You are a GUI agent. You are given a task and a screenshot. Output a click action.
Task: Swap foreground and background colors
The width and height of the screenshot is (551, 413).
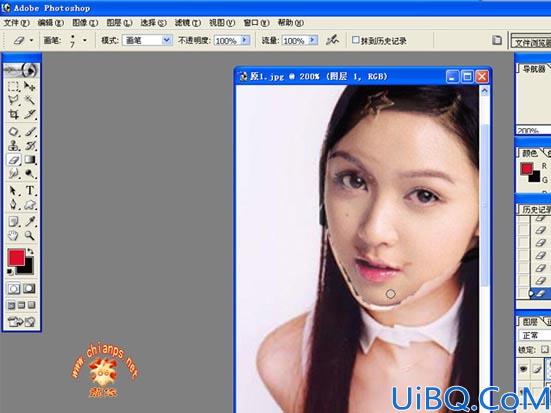[30, 252]
